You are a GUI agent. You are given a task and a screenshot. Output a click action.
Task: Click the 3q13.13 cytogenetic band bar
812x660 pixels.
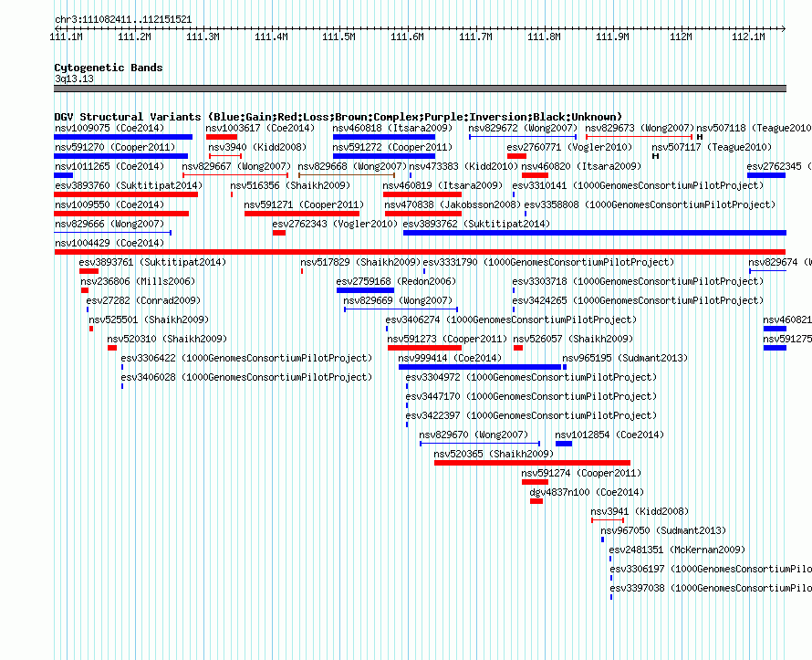[420, 89]
